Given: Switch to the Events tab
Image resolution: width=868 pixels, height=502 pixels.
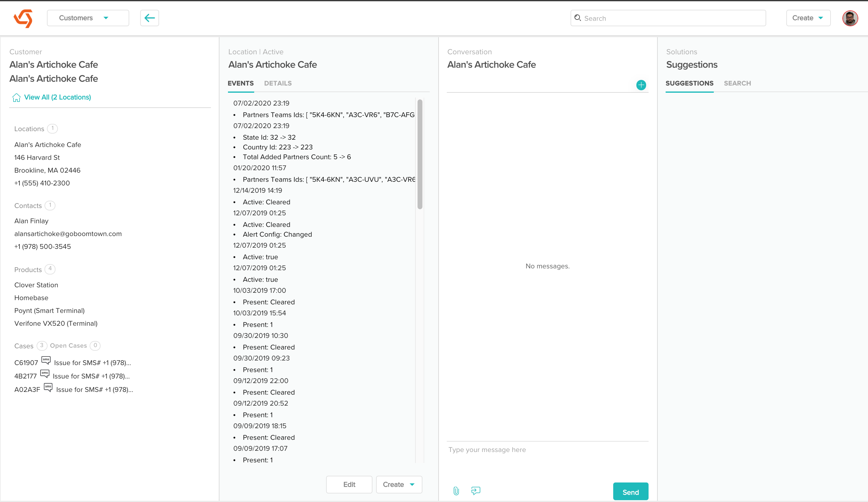Looking at the screenshot, I should point(240,83).
